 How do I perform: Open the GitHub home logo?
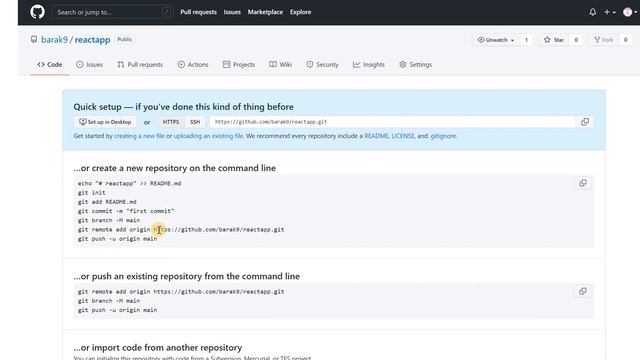point(37,12)
